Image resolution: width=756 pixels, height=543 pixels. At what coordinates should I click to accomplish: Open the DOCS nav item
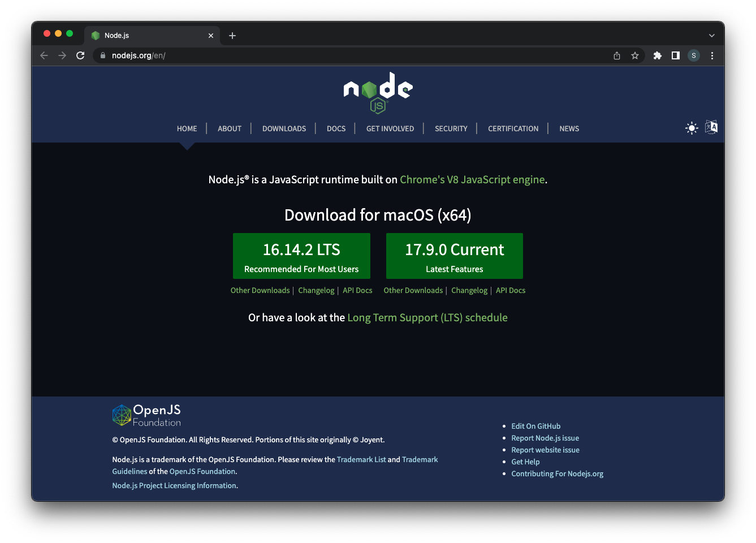tap(336, 129)
